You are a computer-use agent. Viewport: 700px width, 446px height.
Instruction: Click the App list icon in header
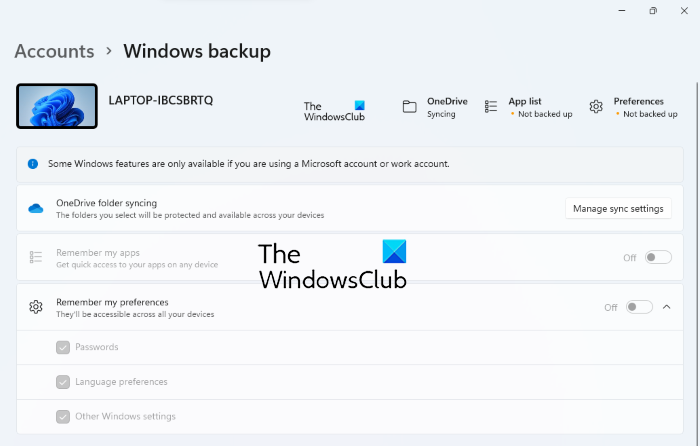click(x=491, y=107)
